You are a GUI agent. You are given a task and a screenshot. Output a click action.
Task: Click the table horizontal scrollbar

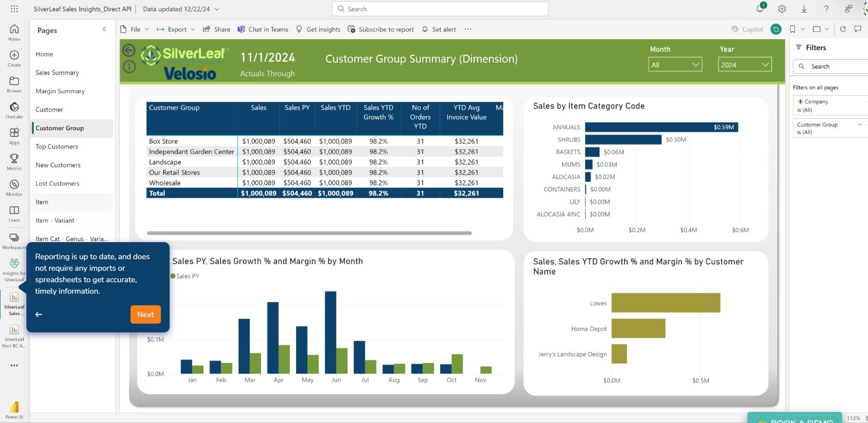[x=309, y=233]
